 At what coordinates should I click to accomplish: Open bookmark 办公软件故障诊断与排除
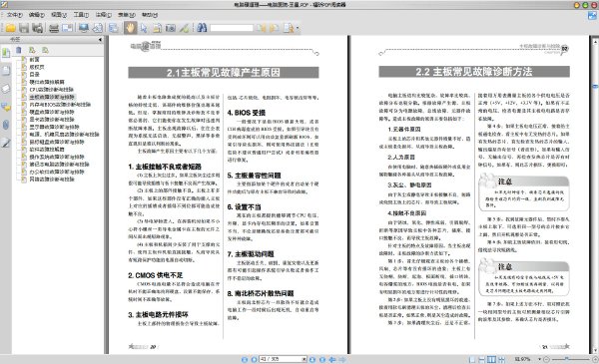pyautogui.click(x=57, y=172)
